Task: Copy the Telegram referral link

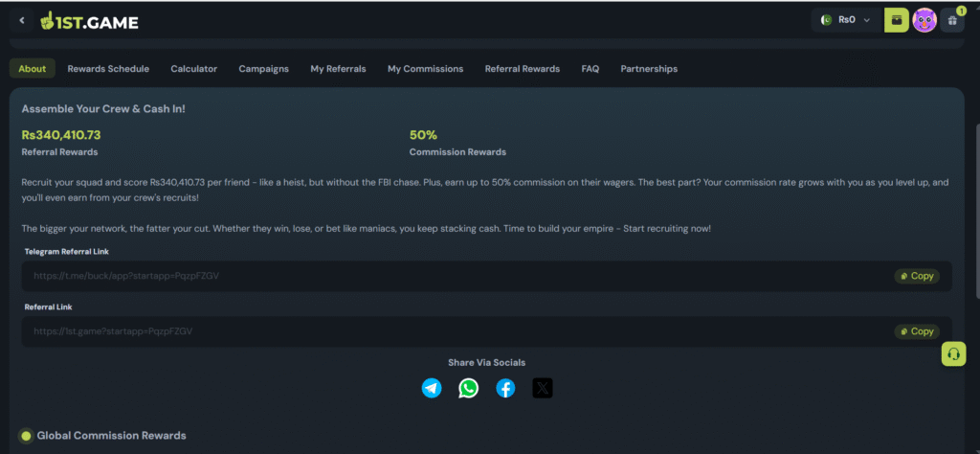Action: click(916, 276)
